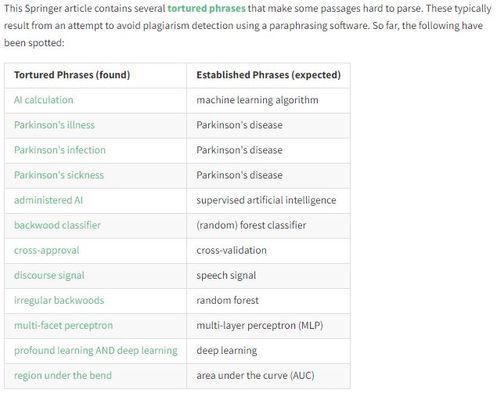Viewport: 497px width, 400px height.
Task: Open 'profound learning AND deep learning' link
Action: coord(96,350)
